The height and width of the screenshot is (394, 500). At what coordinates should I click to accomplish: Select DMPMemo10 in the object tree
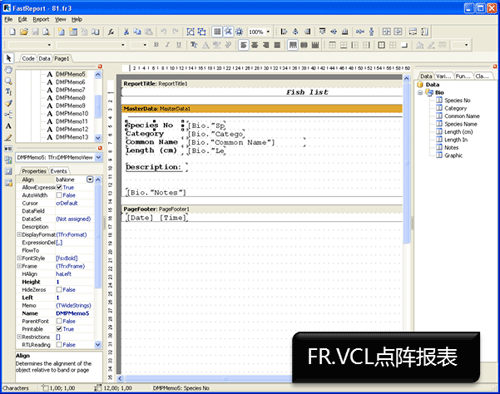pyautogui.click(x=72, y=113)
